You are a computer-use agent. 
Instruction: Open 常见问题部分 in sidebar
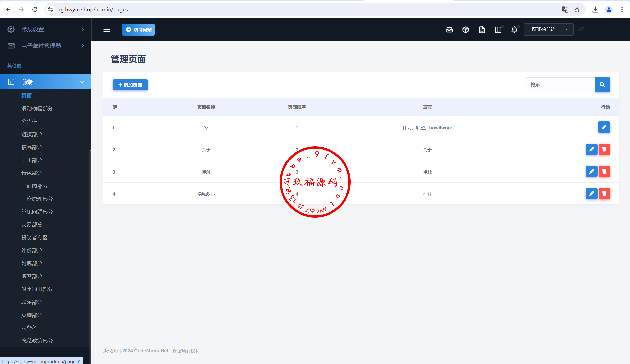(37, 212)
